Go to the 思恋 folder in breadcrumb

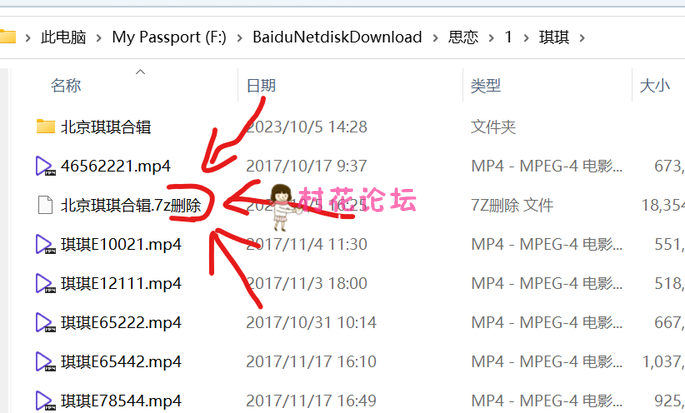(x=463, y=37)
